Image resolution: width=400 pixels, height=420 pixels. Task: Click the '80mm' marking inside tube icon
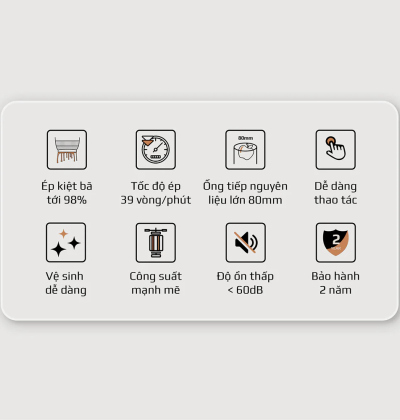point(245,138)
